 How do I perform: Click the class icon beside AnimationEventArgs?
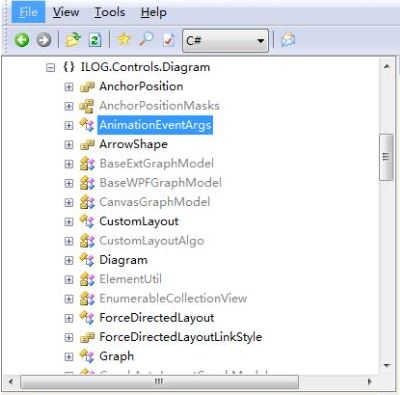click(x=87, y=125)
